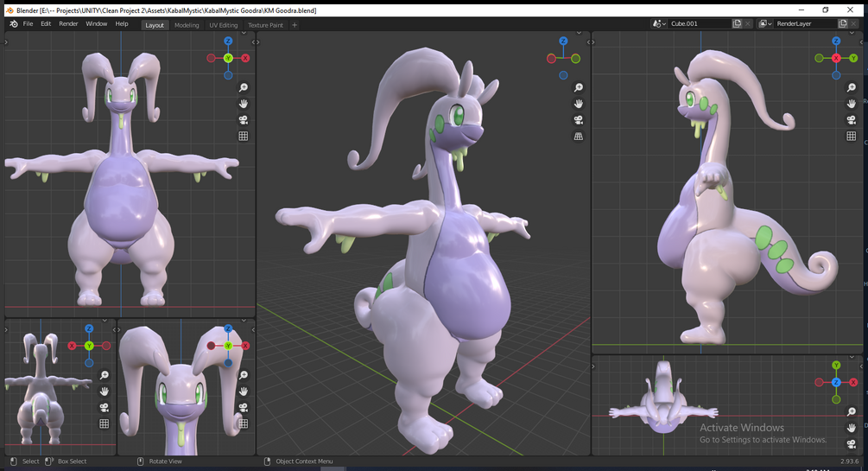Click zoom magnifier in side view viewport

pyautogui.click(x=852, y=87)
